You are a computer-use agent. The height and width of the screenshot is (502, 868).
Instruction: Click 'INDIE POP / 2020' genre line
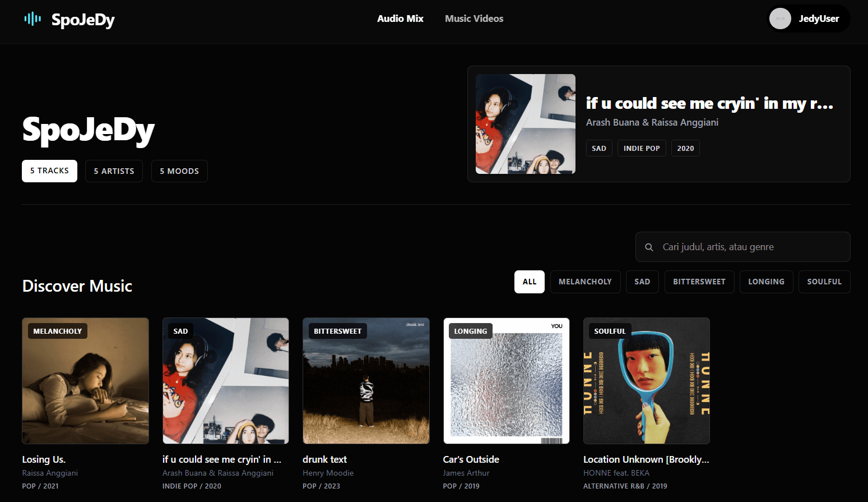pos(192,486)
